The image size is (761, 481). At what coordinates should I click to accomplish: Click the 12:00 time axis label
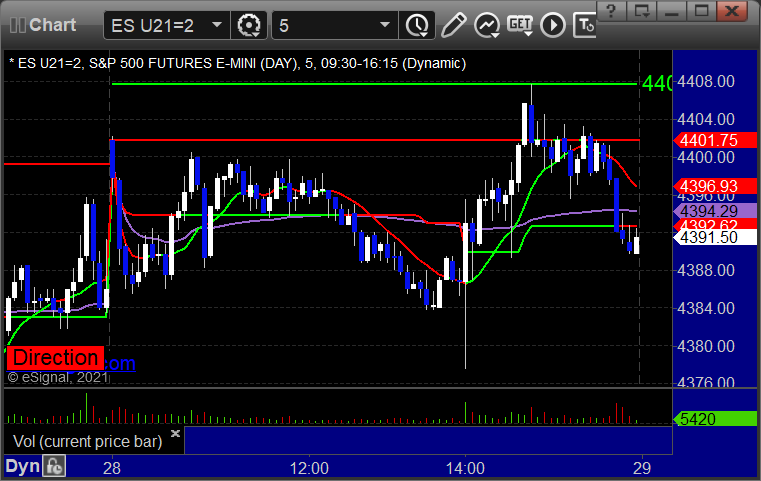(x=309, y=468)
